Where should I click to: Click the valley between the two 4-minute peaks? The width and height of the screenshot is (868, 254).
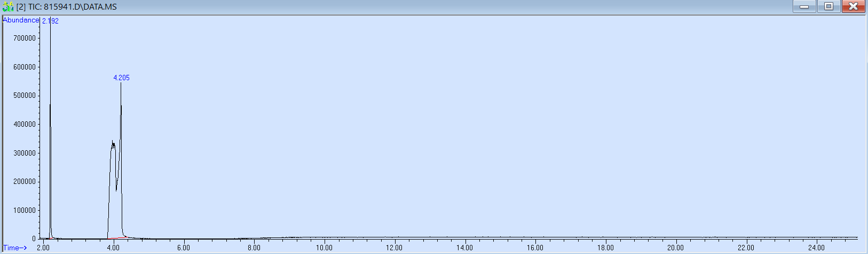click(116, 190)
